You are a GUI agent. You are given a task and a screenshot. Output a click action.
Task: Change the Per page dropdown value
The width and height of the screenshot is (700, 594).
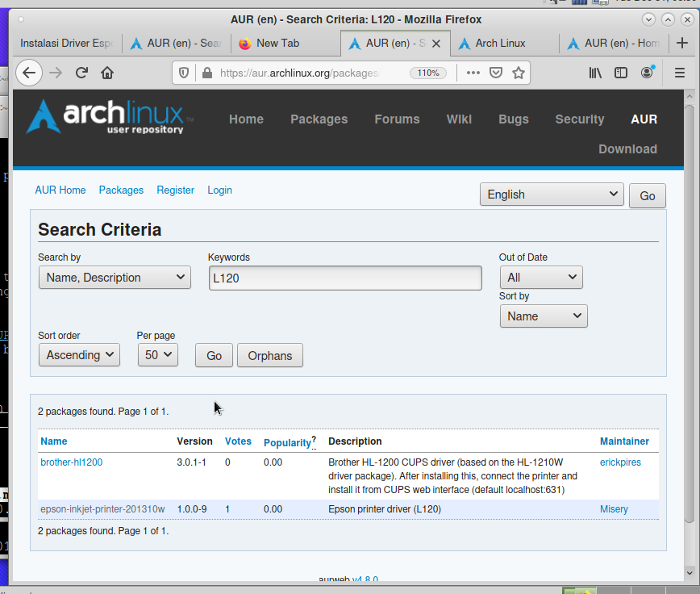coord(157,355)
